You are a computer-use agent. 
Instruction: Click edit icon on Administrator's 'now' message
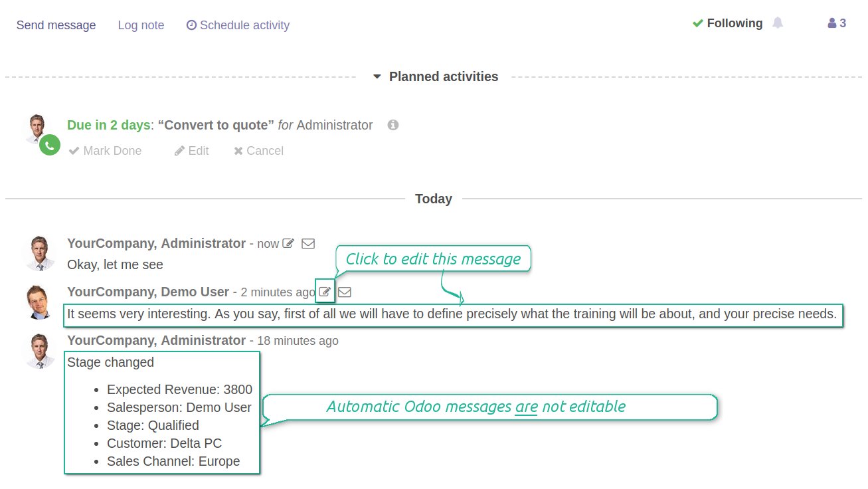[x=288, y=243]
